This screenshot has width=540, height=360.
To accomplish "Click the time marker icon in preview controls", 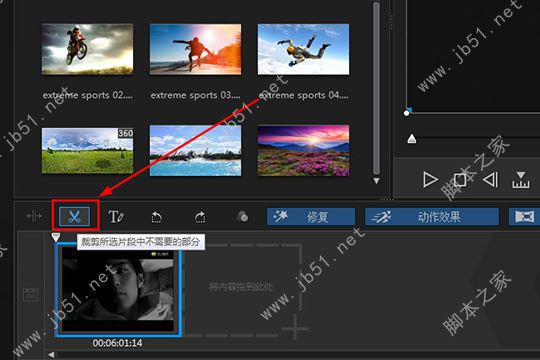I will pos(521,180).
